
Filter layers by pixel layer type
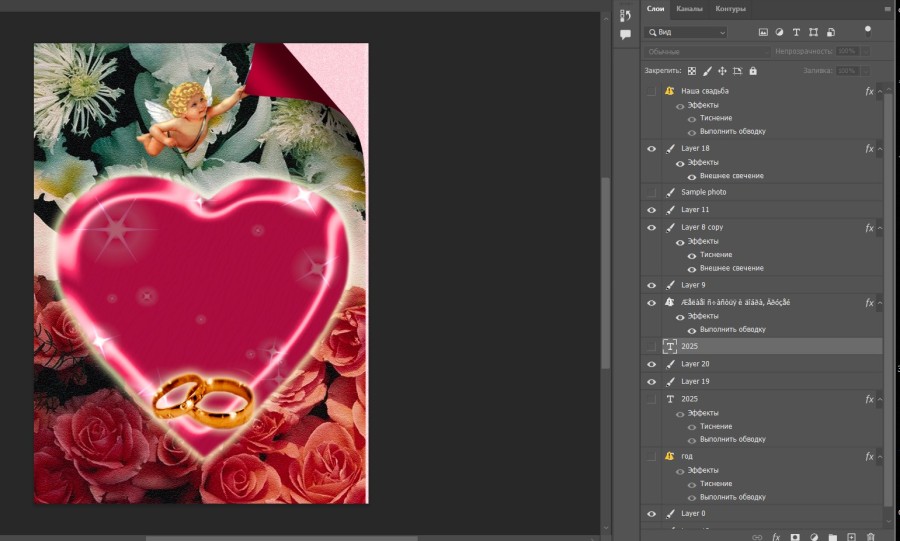763,32
